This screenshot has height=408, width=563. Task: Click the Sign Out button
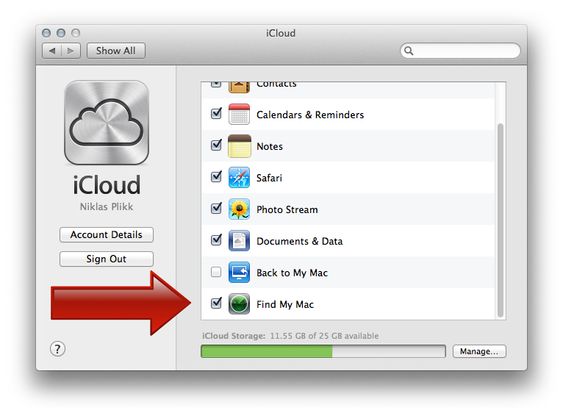(x=106, y=259)
